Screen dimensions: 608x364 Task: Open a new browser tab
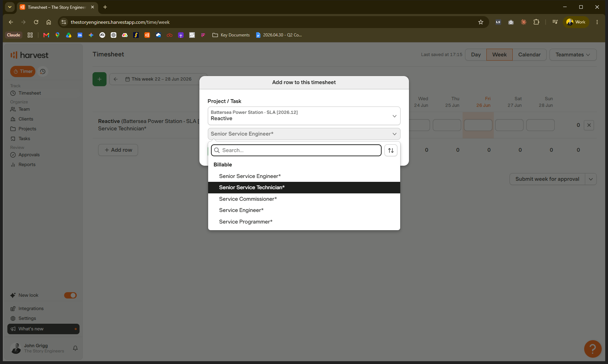tap(105, 7)
